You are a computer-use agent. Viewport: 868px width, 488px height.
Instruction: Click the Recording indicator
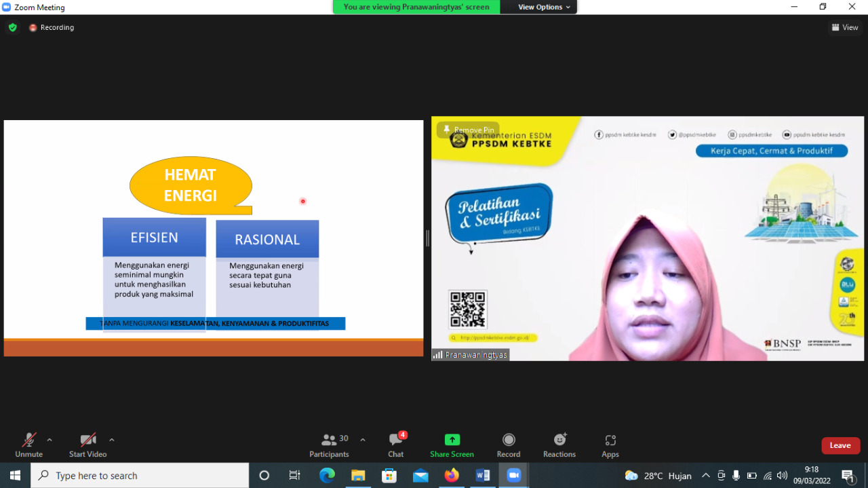(x=52, y=27)
